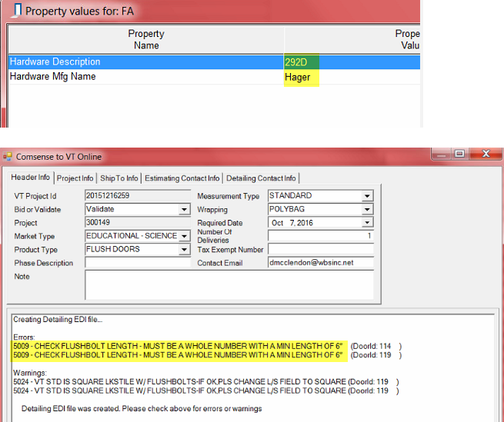Maximize the Comsense to VT Online window
Image resolution: width=504 pixels, height=422 pixels.
pyautogui.click(x=459, y=155)
